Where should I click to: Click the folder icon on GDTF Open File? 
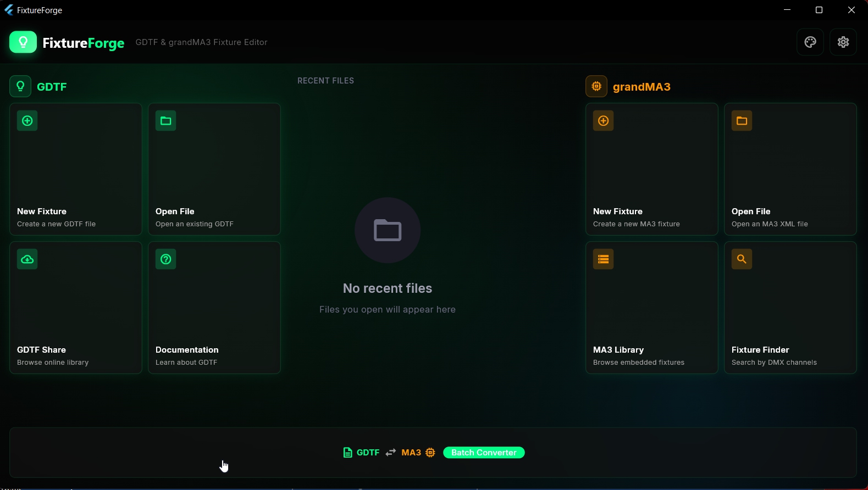(166, 121)
